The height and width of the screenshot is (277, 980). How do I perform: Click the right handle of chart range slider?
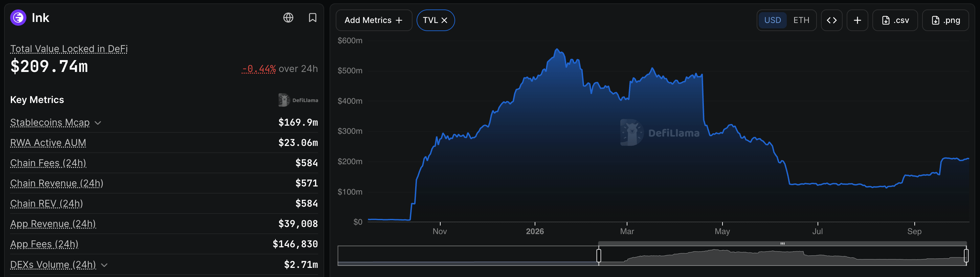pos(966,255)
